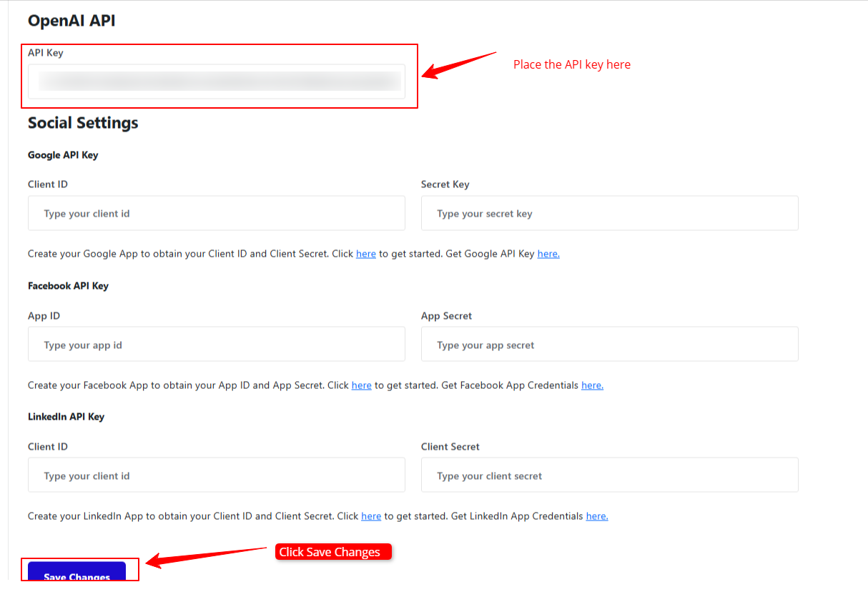
Task: Click the 'API Key' label under OpenAI API
Action: [46, 53]
